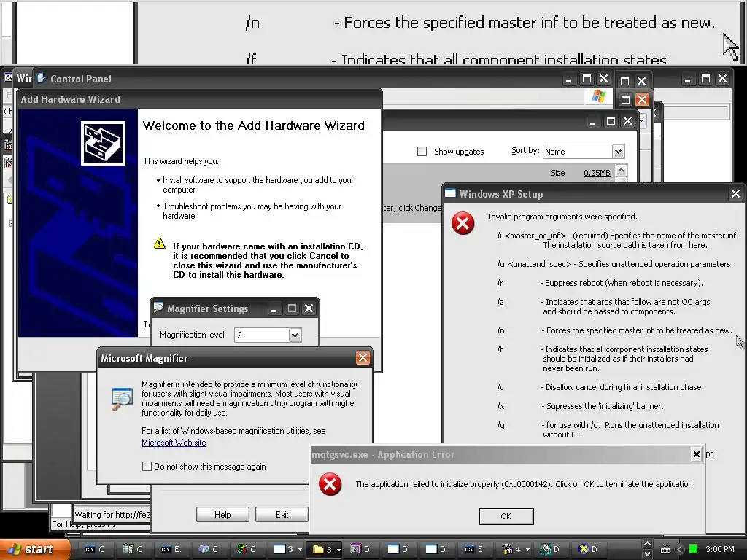Expand the grouped folder taskbar button '3'
The image size is (747, 560).
coord(325,549)
